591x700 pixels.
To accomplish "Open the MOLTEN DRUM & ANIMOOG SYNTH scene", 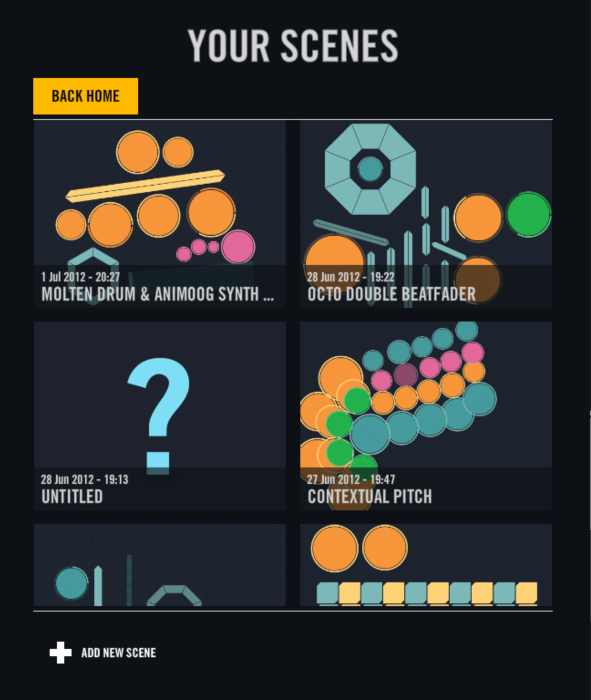I will (x=159, y=196).
